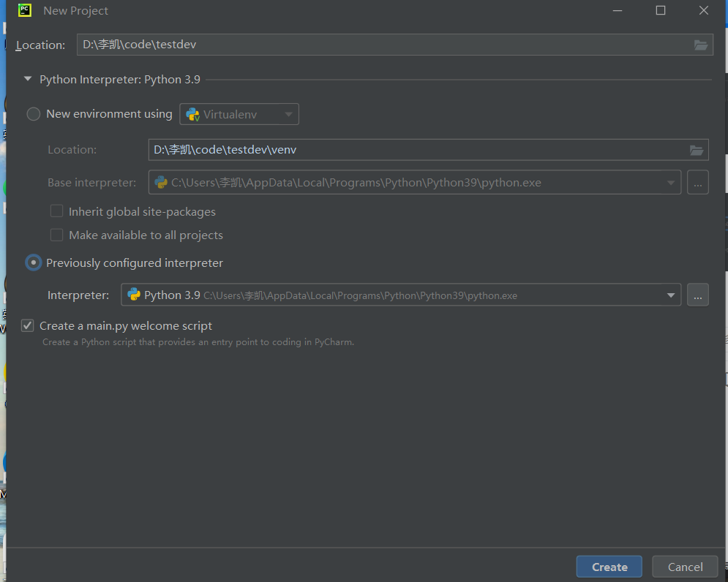The image size is (728, 582).
Task: Toggle Make available to all projects
Action: 56,235
